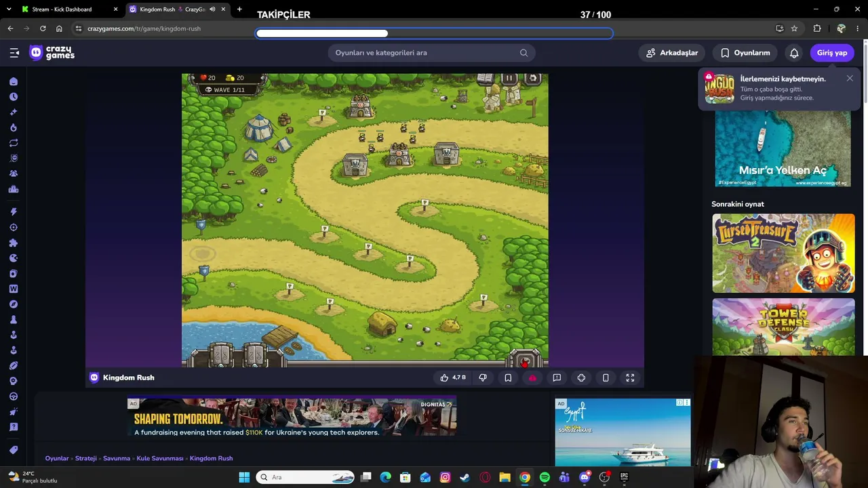868x488 pixels.
Task: Open the browser extensions menu
Action: (817, 28)
